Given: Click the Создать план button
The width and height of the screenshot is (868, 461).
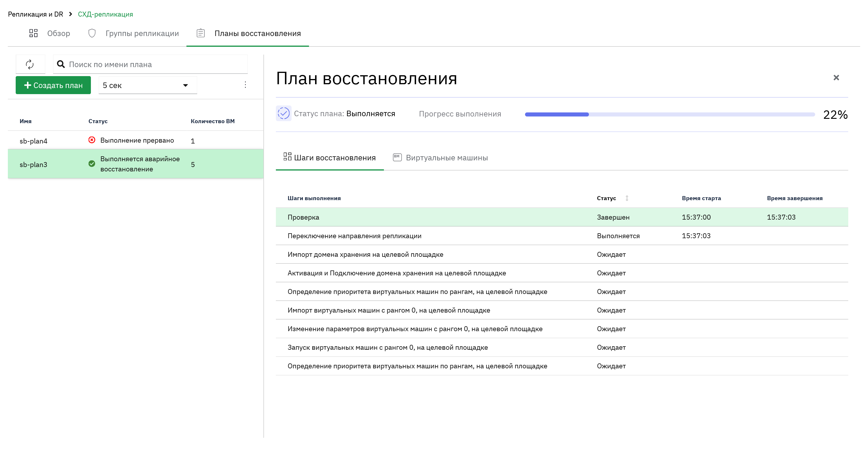Looking at the screenshot, I should 53,85.
